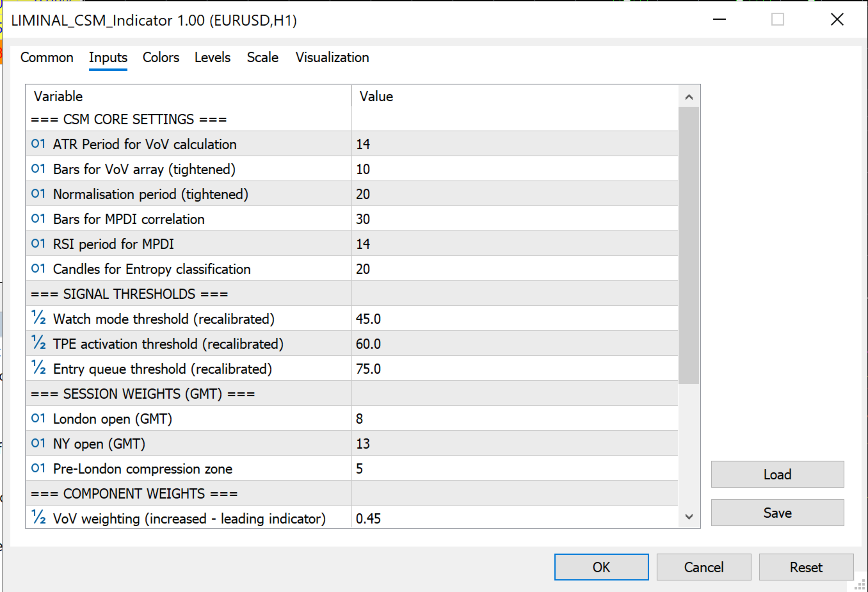Go to the Levels tab
This screenshot has width=868, height=592.
point(213,58)
